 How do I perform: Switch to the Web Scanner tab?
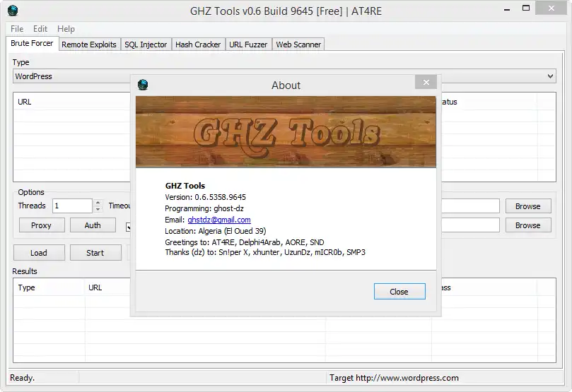[x=298, y=44]
